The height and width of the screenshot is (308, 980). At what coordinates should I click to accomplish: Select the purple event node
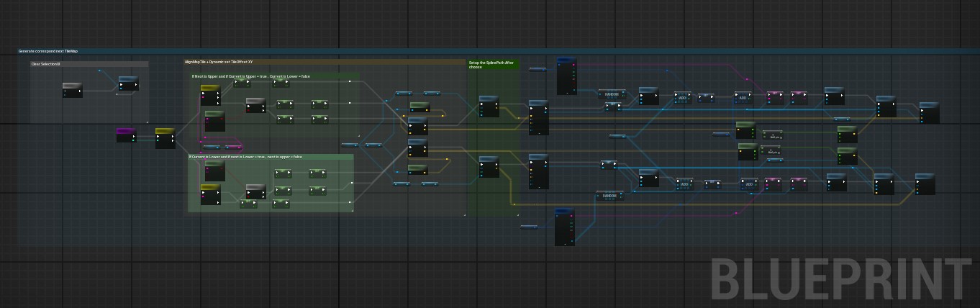tap(126, 135)
